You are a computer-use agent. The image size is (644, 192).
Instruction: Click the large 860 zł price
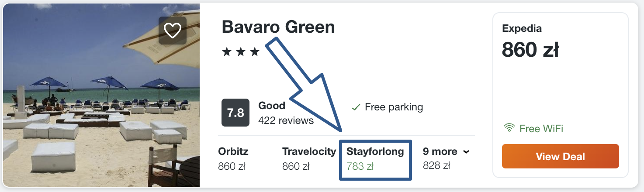coord(530,50)
